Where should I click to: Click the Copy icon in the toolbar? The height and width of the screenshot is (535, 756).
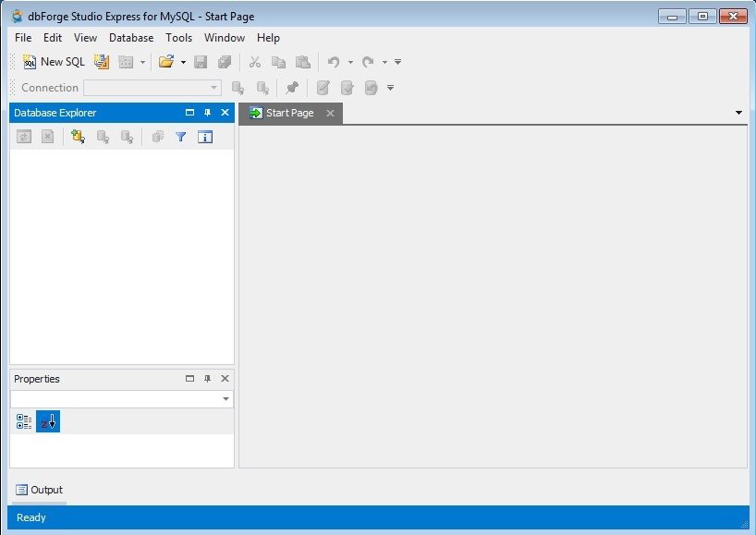(x=279, y=62)
